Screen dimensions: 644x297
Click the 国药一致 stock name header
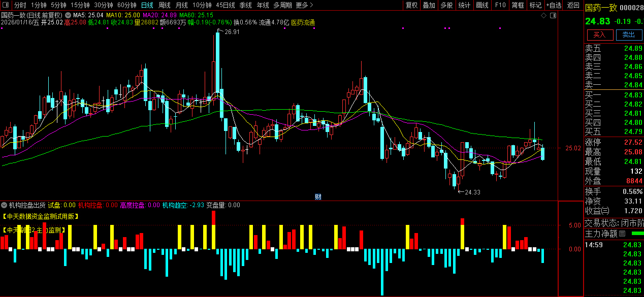601,7
